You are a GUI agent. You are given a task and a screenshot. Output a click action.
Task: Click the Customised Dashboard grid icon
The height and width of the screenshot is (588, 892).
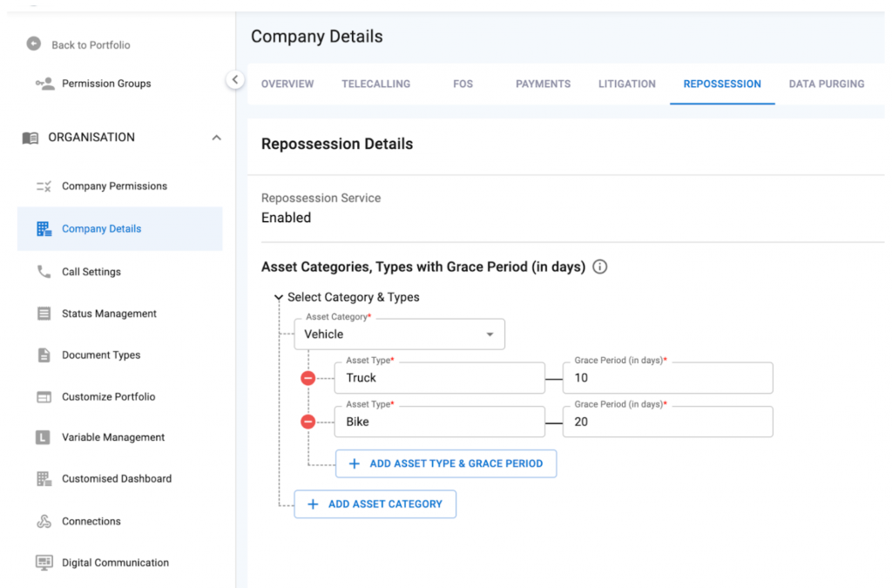tap(44, 479)
